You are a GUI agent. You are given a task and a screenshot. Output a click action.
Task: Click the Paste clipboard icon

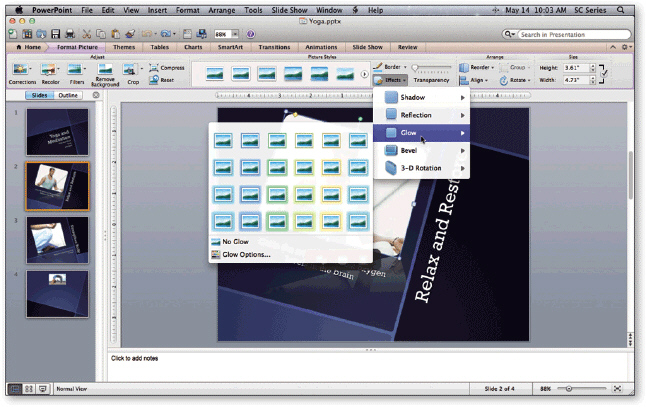coord(116,34)
